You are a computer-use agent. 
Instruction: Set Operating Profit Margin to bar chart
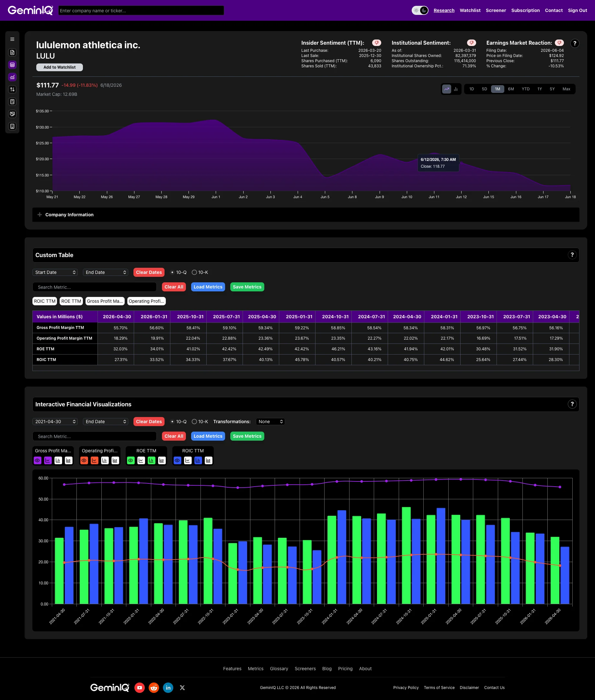(105, 460)
